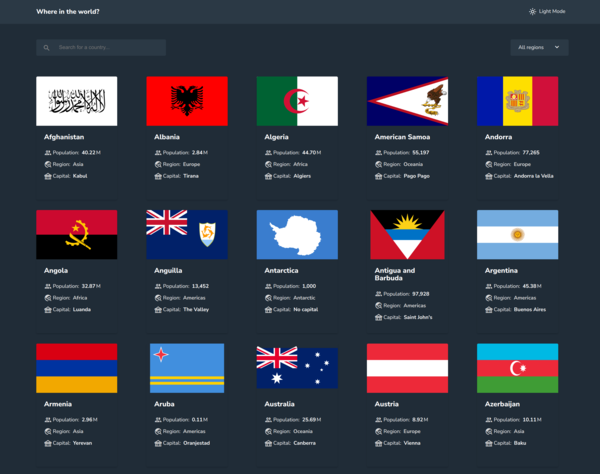Viewport: 600px width, 474px height.
Task: Open the All regions dropdown
Action: [x=539, y=47]
